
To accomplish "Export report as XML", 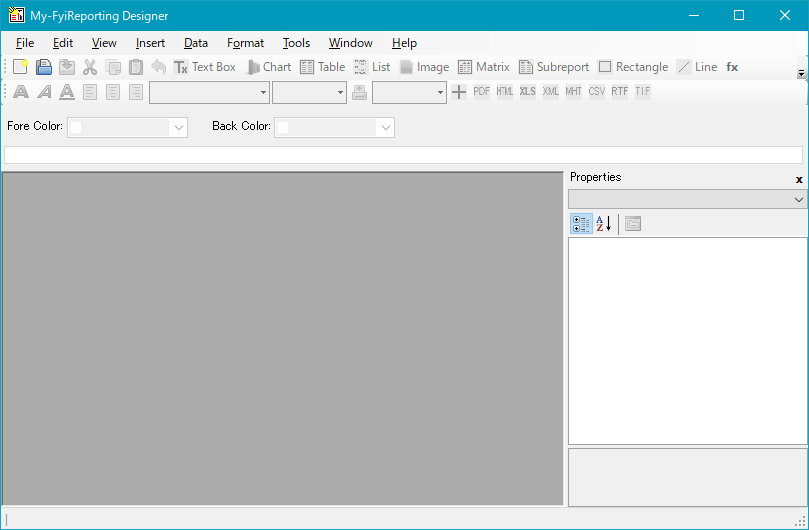I will pyautogui.click(x=551, y=91).
